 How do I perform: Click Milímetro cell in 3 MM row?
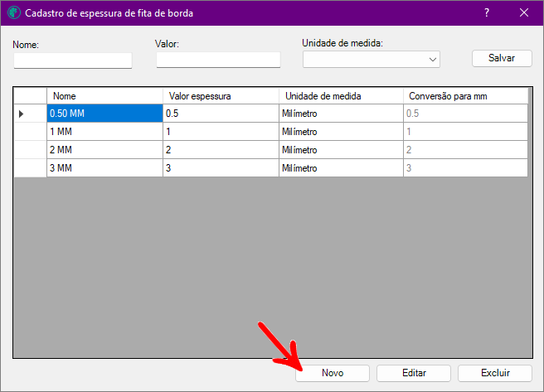tap(341, 168)
